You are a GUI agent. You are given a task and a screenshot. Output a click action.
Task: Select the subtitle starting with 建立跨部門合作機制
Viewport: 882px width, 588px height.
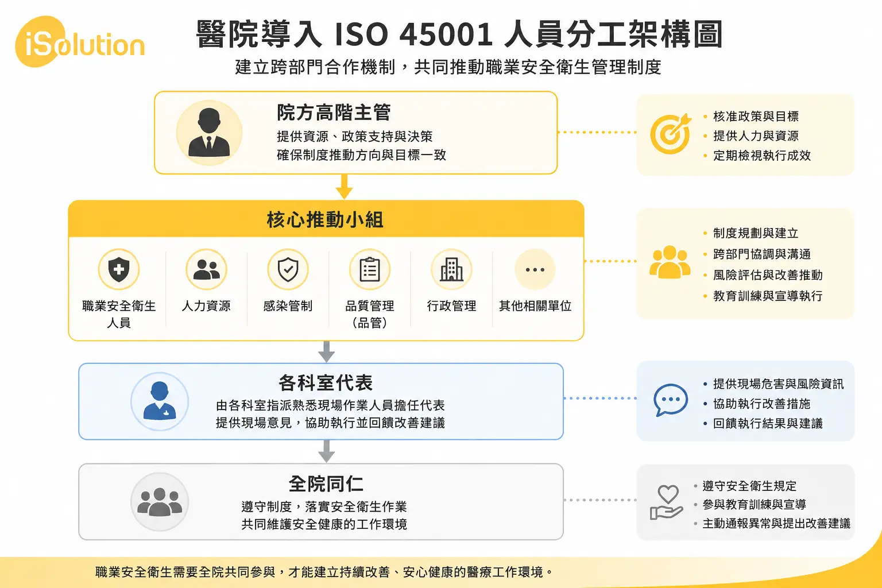[448, 67]
